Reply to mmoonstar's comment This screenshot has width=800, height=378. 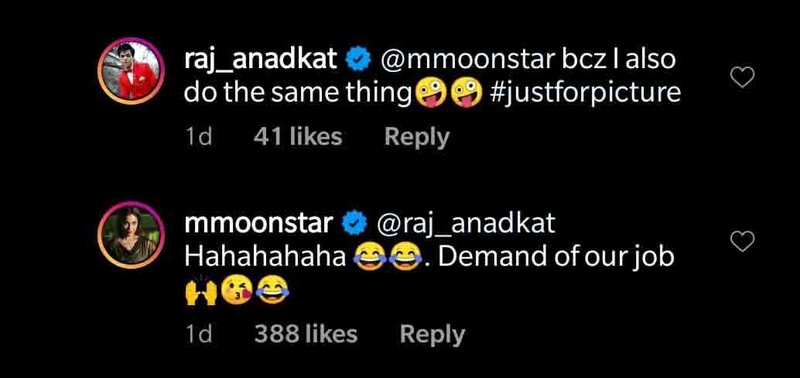pos(432,335)
